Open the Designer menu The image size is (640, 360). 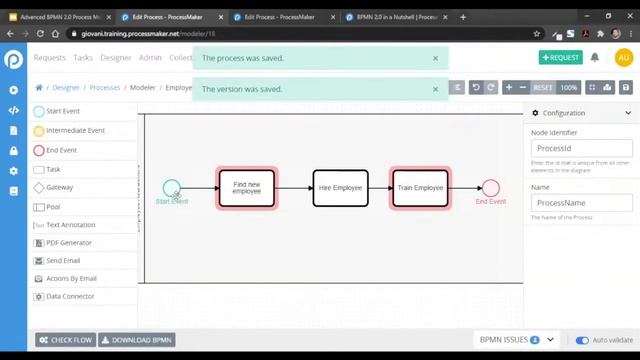coord(116,58)
